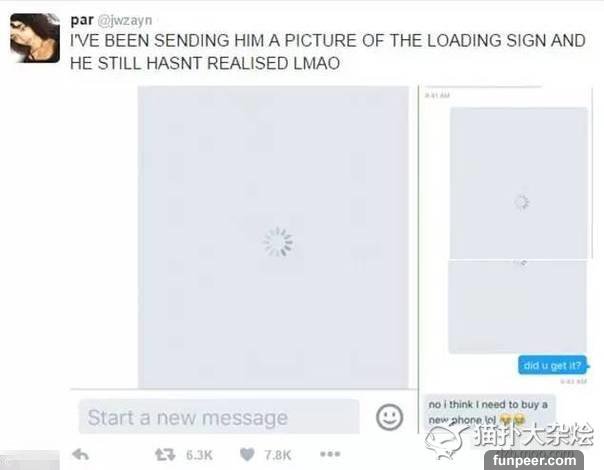The height and width of the screenshot is (470, 604).
Task: Open the three-dots more options menu
Action: pos(330,454)
